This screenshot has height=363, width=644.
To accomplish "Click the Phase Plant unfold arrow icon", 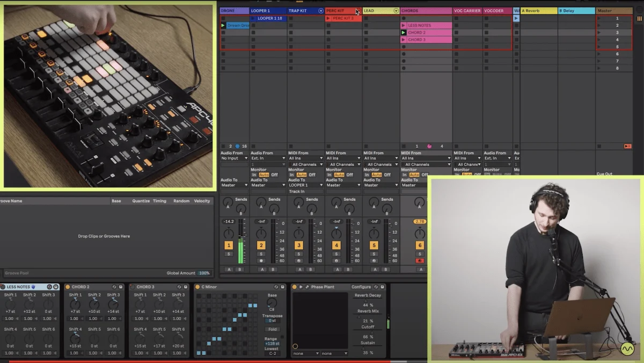I will (301, 287).
